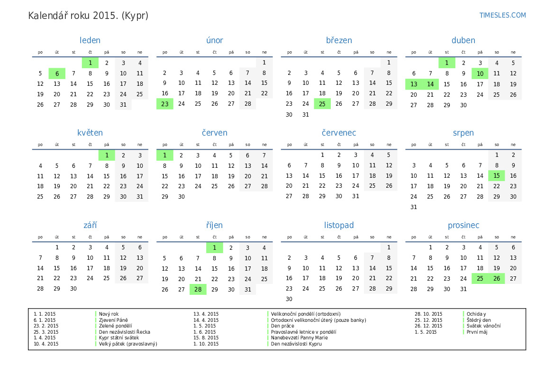Click highlighted 28 in říjen
This screenshot has width=554, height=392.
pyautogui.click(x=198, y=290)
